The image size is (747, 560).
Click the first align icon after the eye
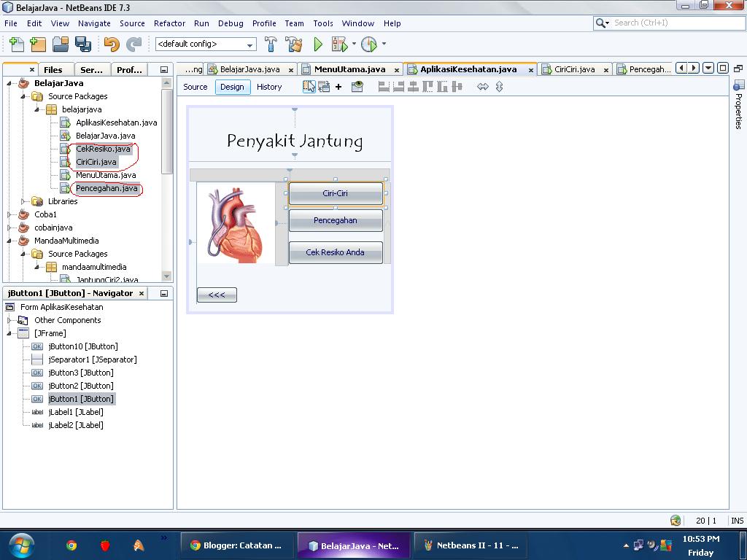coord(384,87)
